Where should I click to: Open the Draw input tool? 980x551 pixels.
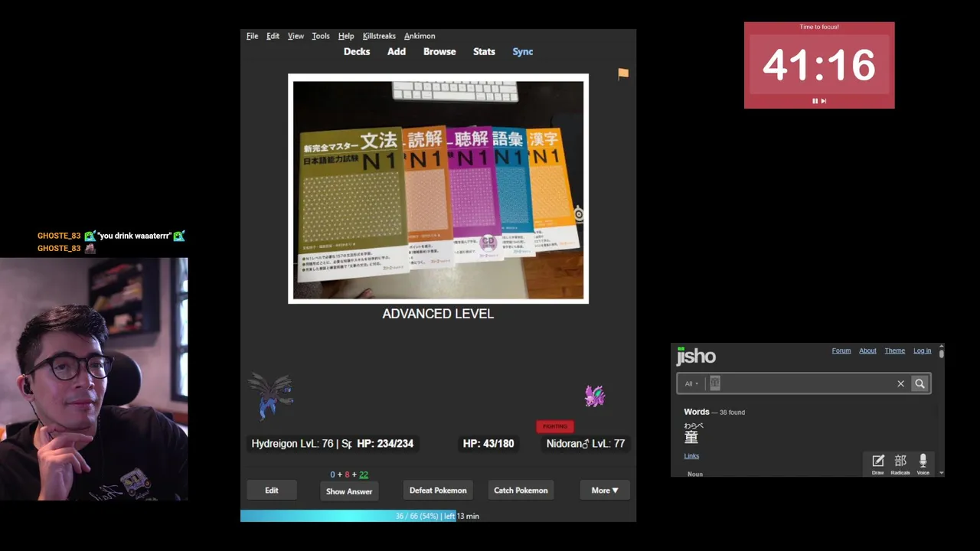point(878,464)
